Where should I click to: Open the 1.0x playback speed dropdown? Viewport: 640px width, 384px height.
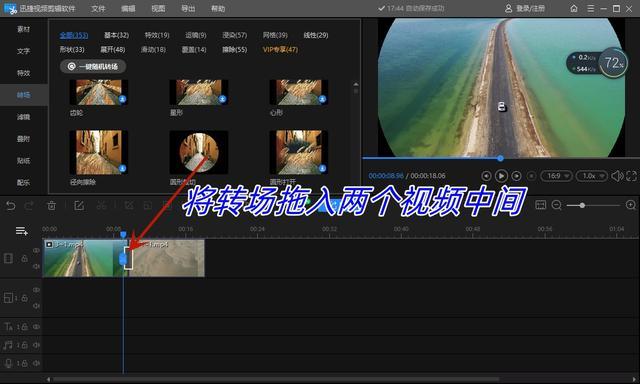[591, 176]
